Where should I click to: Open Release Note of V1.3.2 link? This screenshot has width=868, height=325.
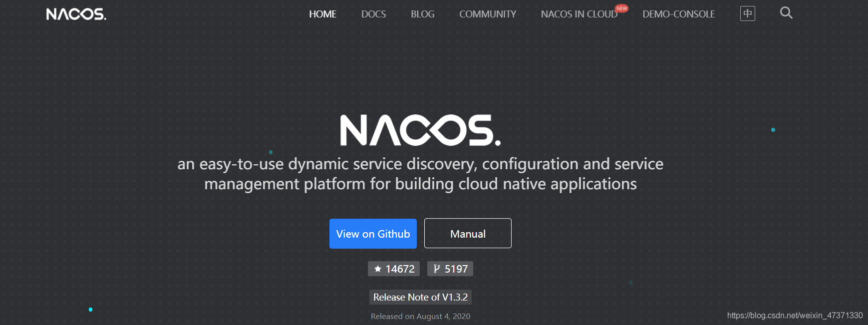tap(420, 297)
